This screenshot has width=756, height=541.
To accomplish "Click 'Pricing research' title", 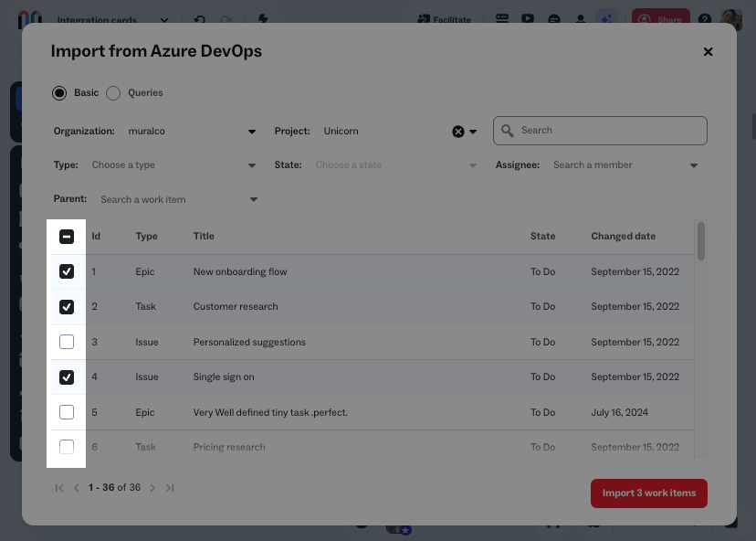I will coord(229,448).
